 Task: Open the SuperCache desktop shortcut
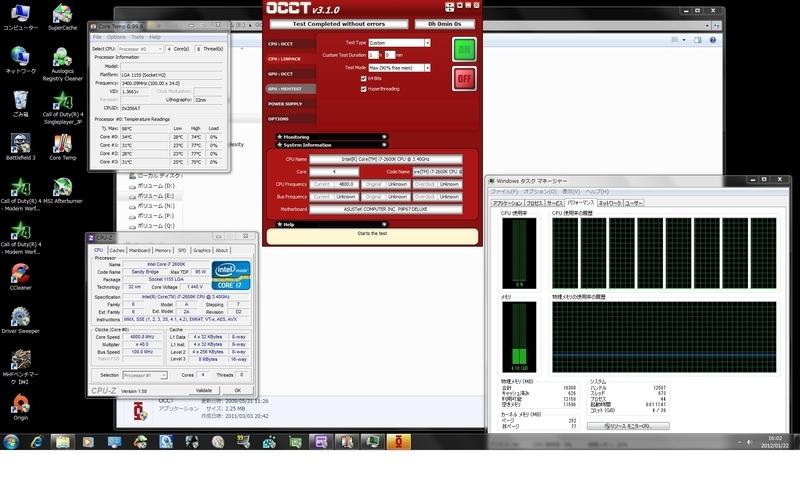click(x=62, y=17)
